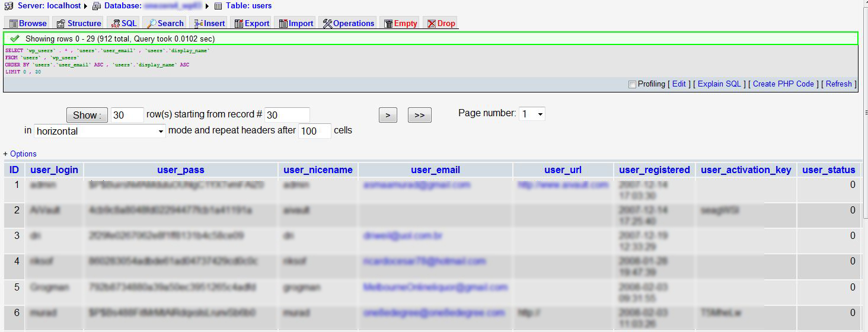Click the SQL tab icon

pos(116,24)
